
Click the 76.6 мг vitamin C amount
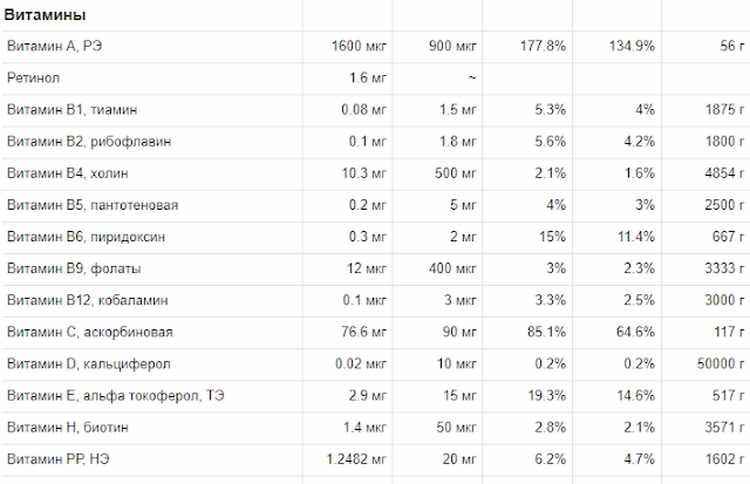[x=364, y=332]
